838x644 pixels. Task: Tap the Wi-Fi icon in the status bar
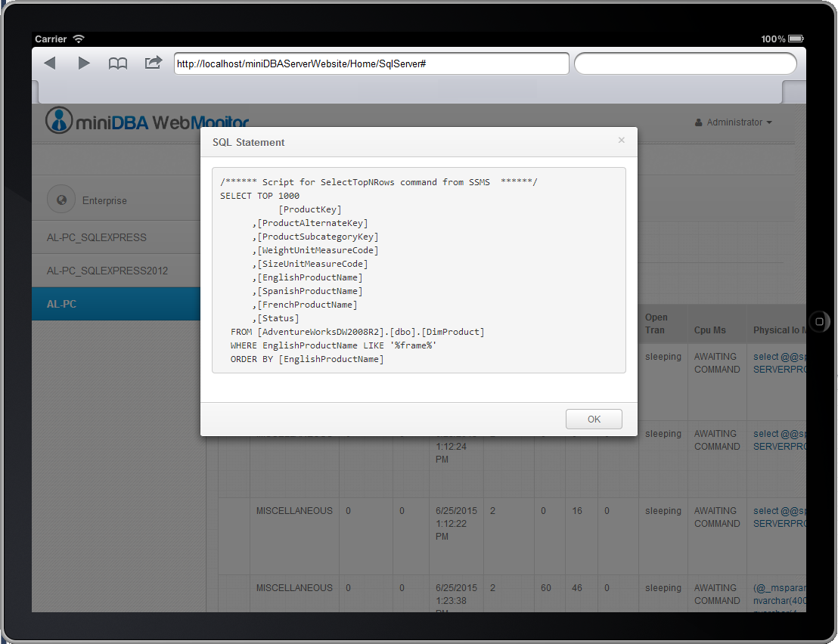(x=79, y=39)
